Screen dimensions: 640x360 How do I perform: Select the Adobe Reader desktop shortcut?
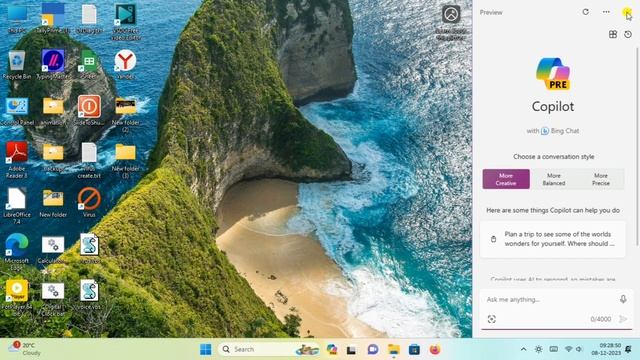(x=17, y=160)
